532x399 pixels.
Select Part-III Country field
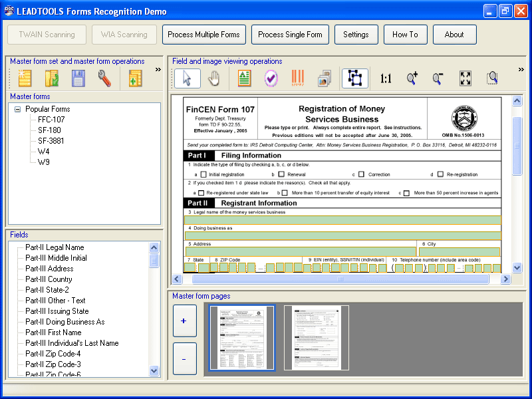[49, 279]
